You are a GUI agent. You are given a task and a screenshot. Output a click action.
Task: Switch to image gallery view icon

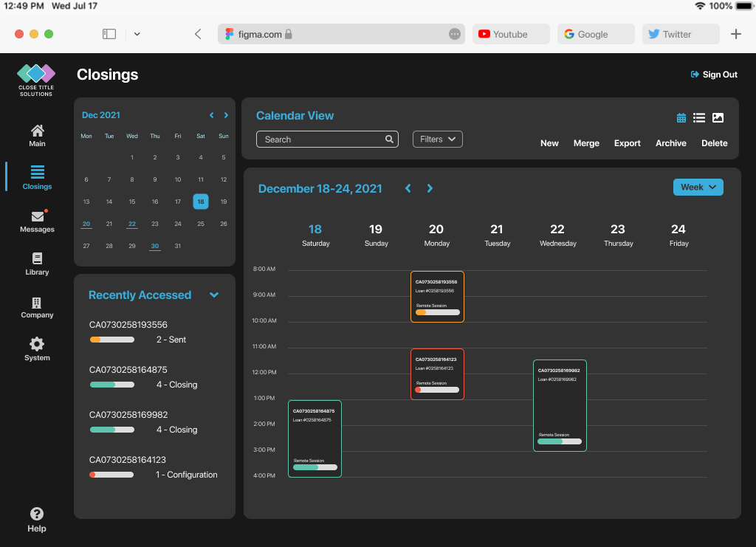point(718,118)
